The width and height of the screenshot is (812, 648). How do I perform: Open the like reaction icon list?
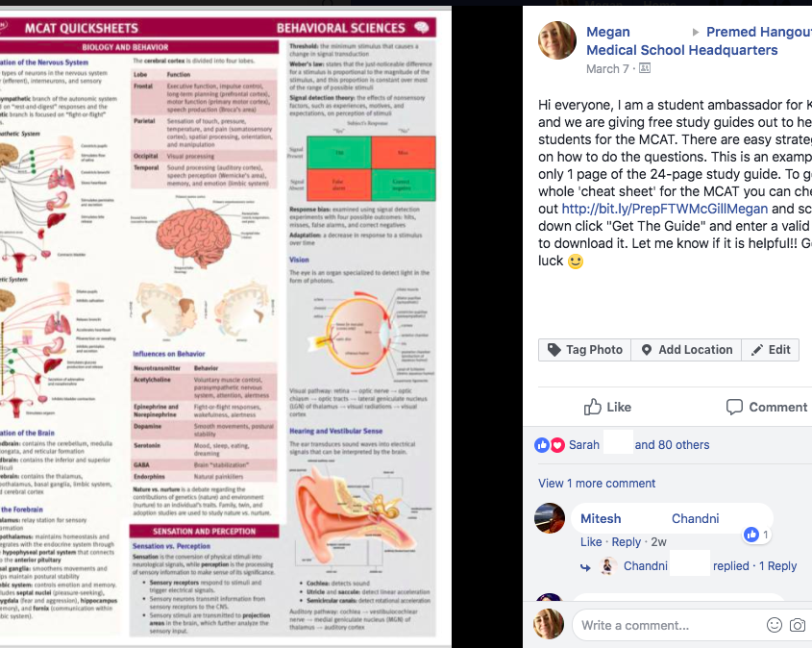(x=542, y=445)
